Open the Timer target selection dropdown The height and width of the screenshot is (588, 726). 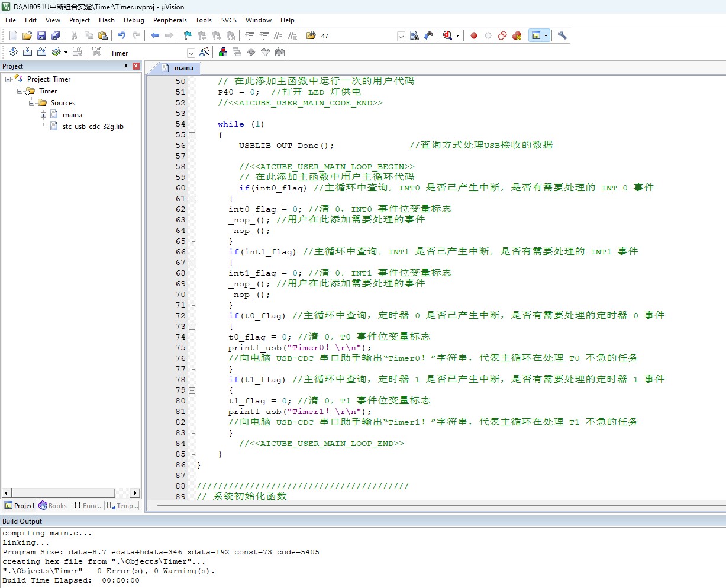coord(191,53)
